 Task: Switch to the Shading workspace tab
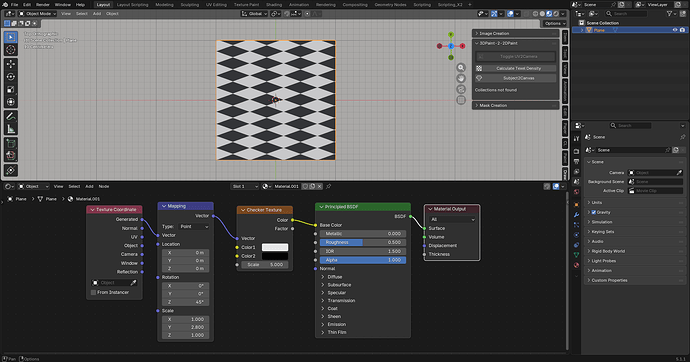tap(274, 4)
